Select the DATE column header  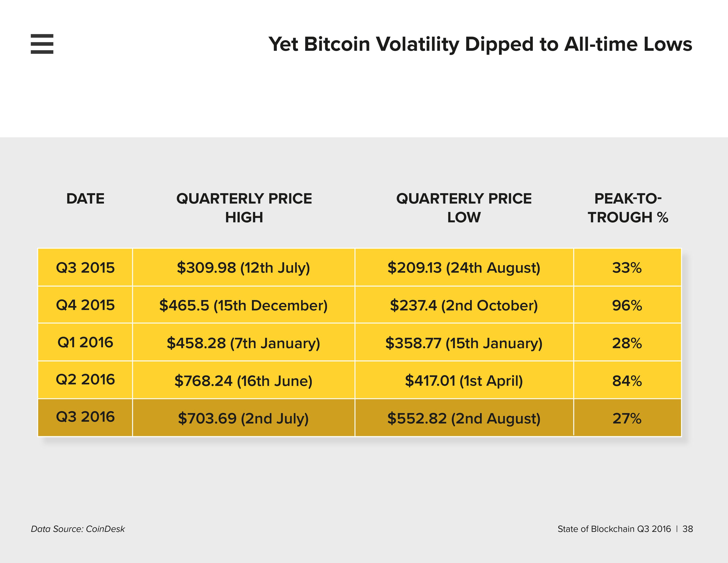pos(85,199)
